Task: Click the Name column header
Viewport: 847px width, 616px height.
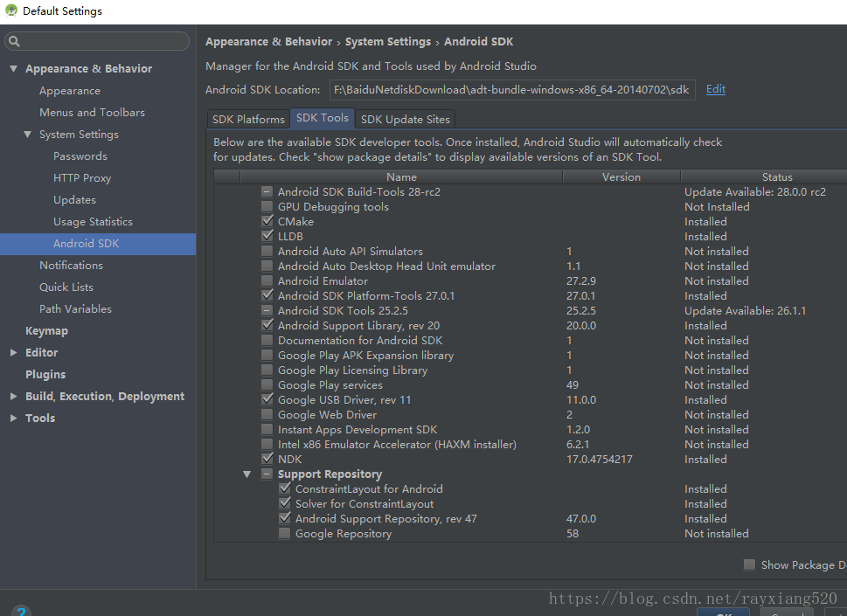Action: 401,177
